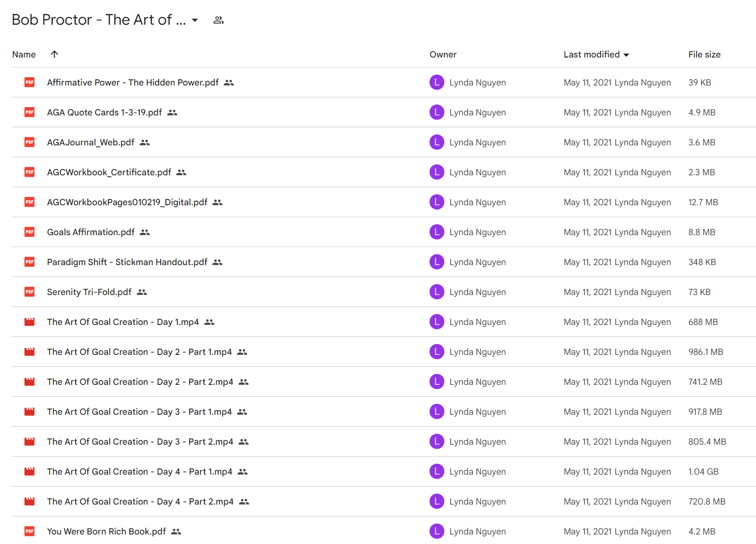The height and width of the screenshot is (544, 756).
Task: Select Affirmative Power - The Hidden Power.pdf
Action: [133, 83]
